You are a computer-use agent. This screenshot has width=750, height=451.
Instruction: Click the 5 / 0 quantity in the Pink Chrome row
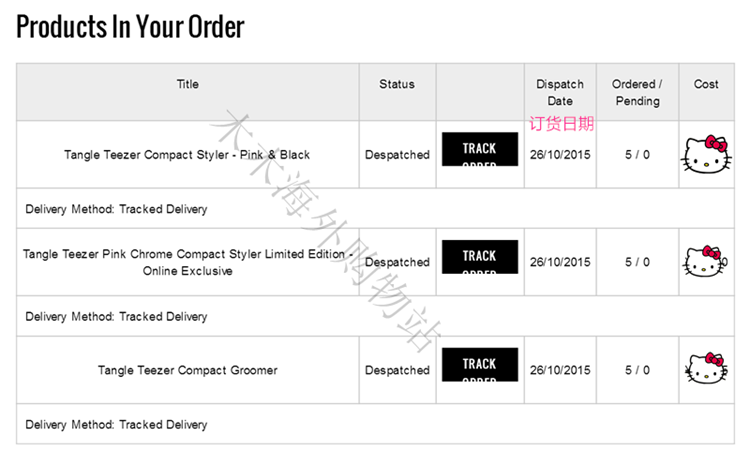(637, 262)
